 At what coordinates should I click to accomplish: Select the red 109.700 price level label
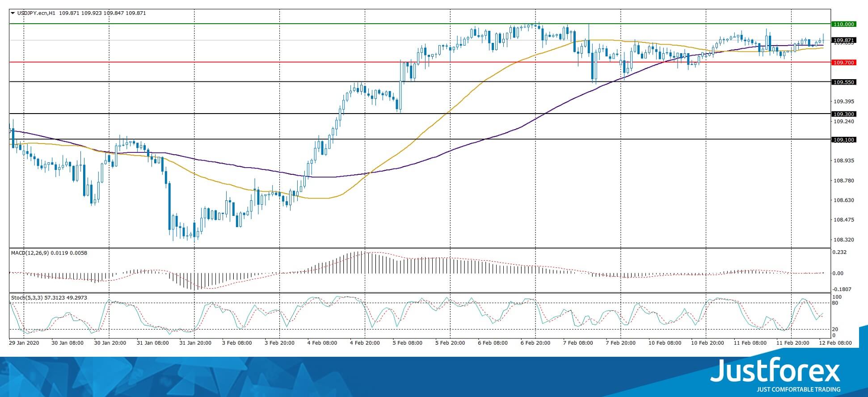click(843, 63)
